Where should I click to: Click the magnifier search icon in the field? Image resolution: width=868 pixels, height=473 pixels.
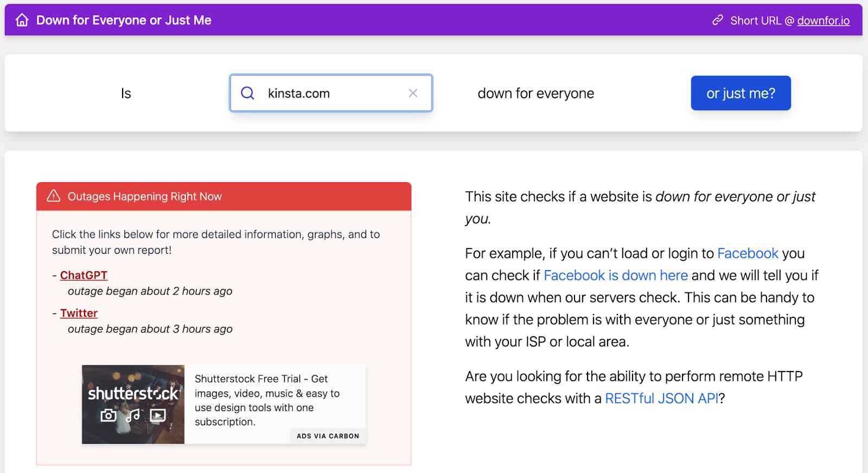pos(247,93)
